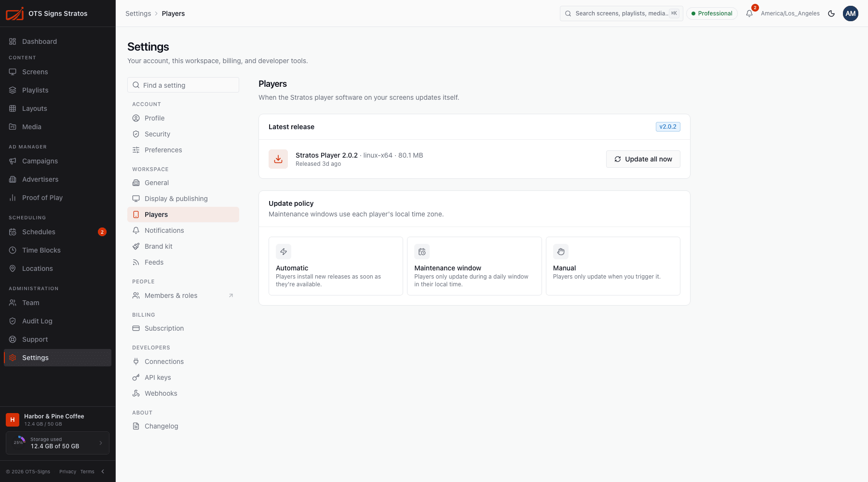Screen dimensions: 868x482
Task: Click the America/Los_Angeles timezone label
Action: tap(790, 13)
